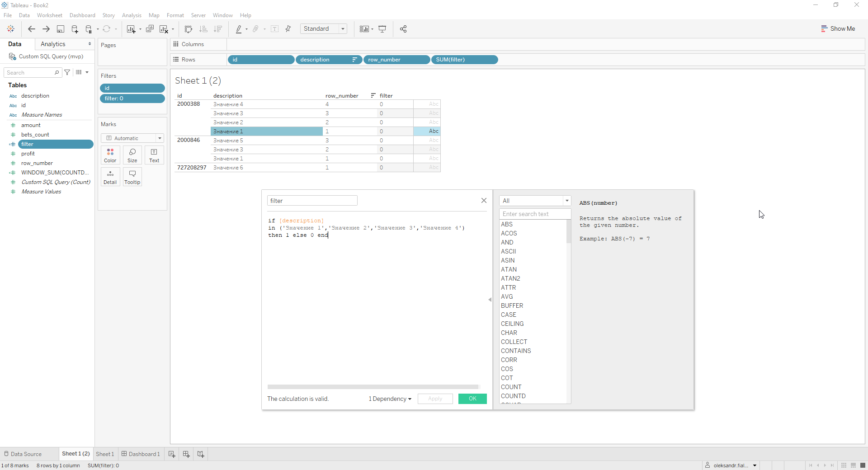Swap rows and columns icon
Image resolution: width=868 pixels, height=470 pixels.
tap(189, 29)
